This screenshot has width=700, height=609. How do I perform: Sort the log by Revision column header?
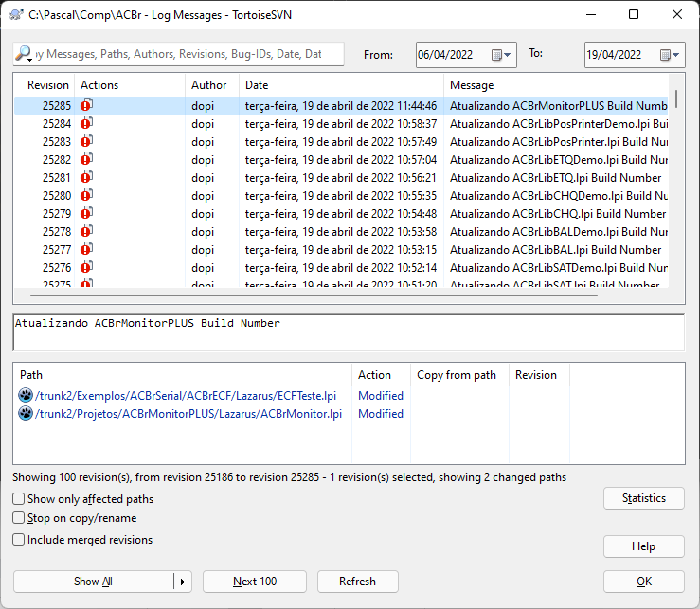click(x=45, y=85)
